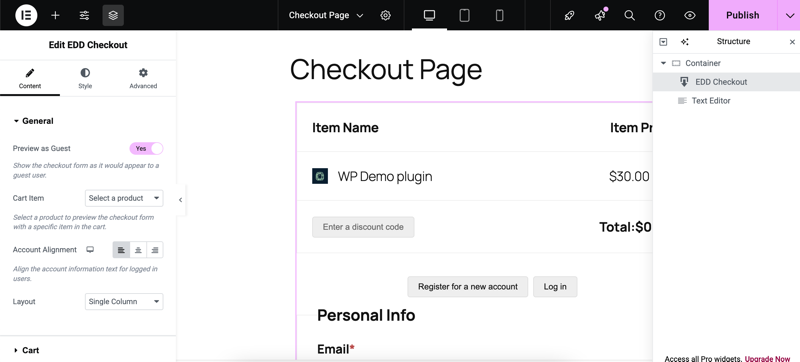Screen dimensions: 800x362
Task: Preview changes with the eye icon
Action: [x=690, y=15]
